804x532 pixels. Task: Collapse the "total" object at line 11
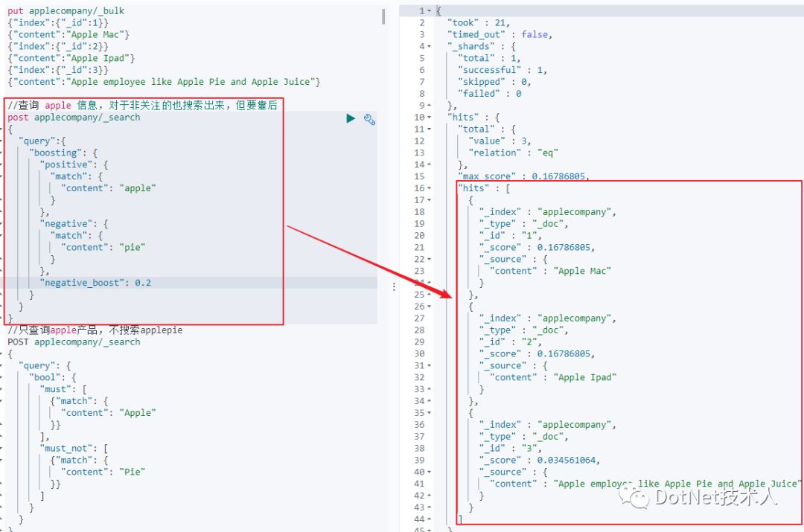(430, 129)
